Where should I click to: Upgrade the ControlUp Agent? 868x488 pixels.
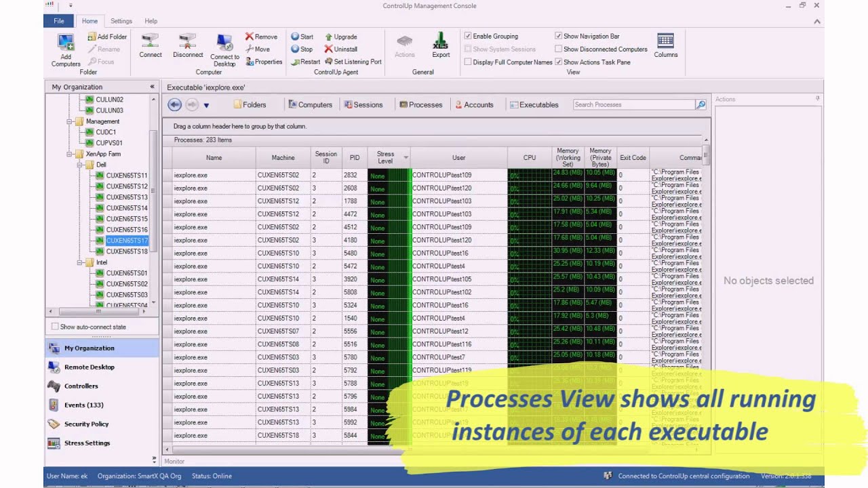pos(340,37)
